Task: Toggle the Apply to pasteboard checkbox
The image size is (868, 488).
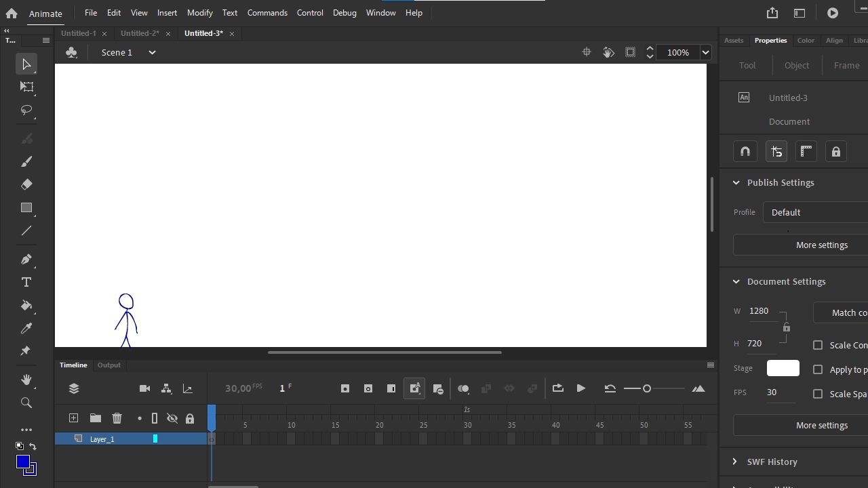Action: pos(818,369)
